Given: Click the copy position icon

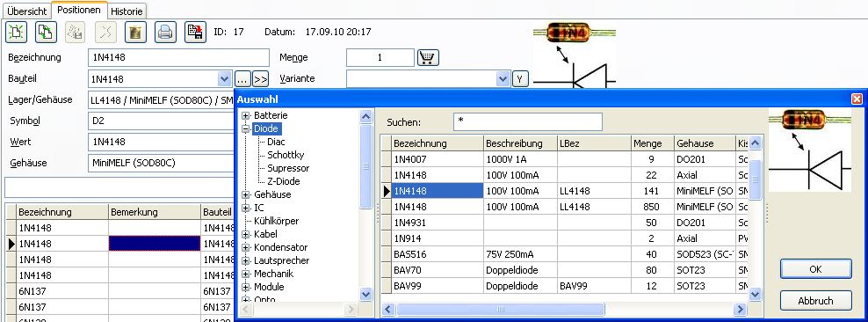Looking at the screenshot, I should coord(46,33).
